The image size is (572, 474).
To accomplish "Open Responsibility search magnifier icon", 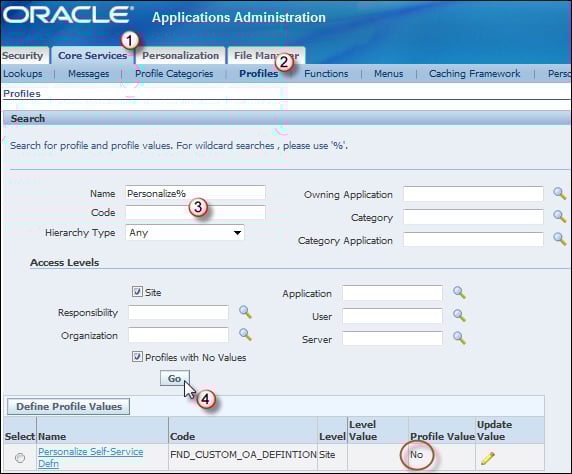I will coord(245,312).
